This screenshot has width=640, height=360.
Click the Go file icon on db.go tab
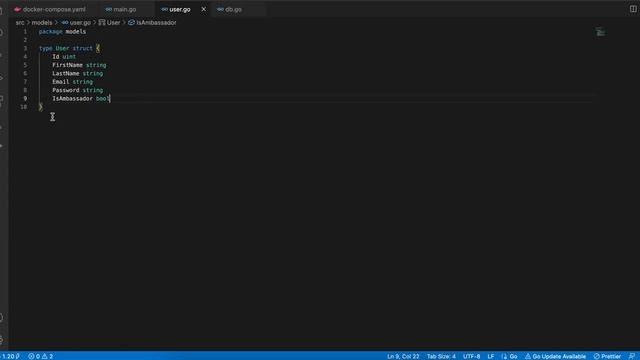coord(220,9)
